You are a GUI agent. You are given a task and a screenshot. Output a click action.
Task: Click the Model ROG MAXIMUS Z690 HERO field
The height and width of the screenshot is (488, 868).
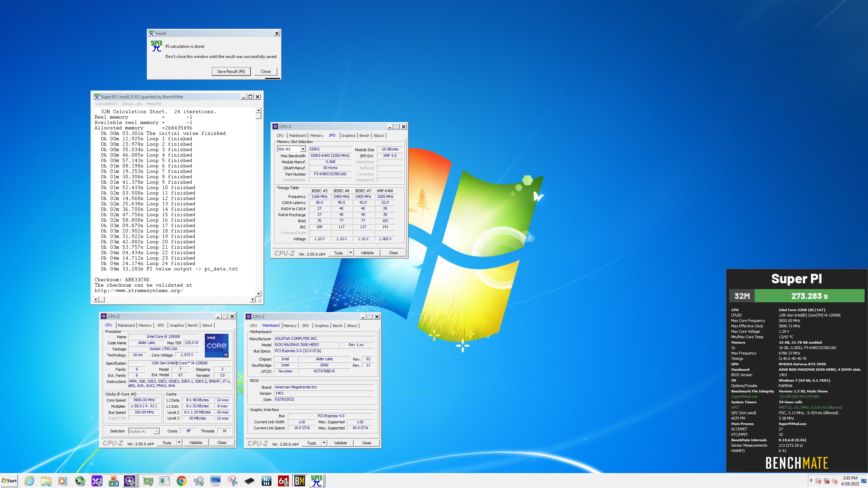pyautogui.click(x=306, y=345)
